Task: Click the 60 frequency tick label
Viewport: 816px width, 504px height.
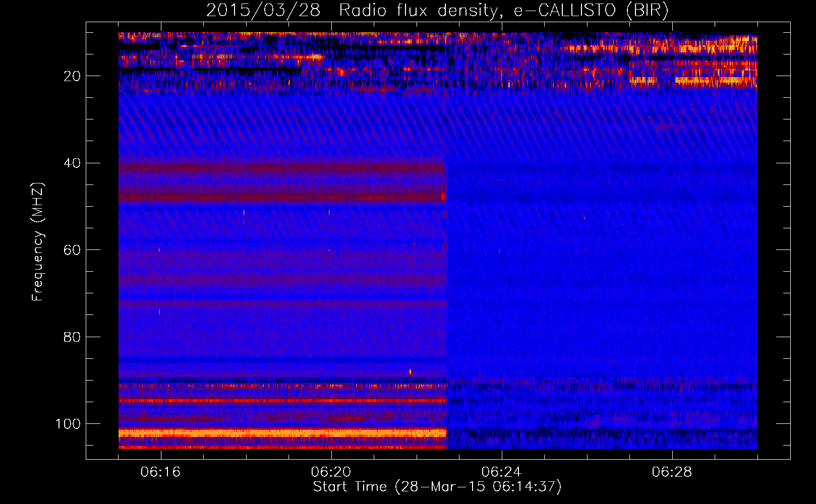Action: 72,250
